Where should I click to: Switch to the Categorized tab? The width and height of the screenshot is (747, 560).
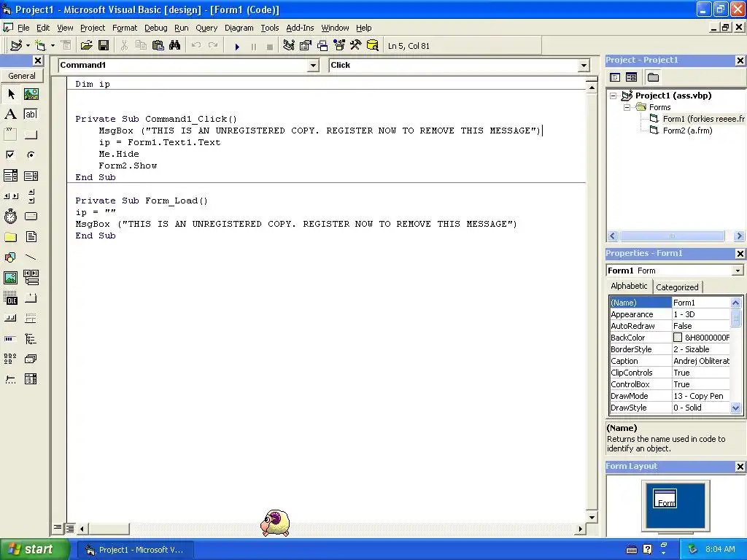click(x=677, y=287)
